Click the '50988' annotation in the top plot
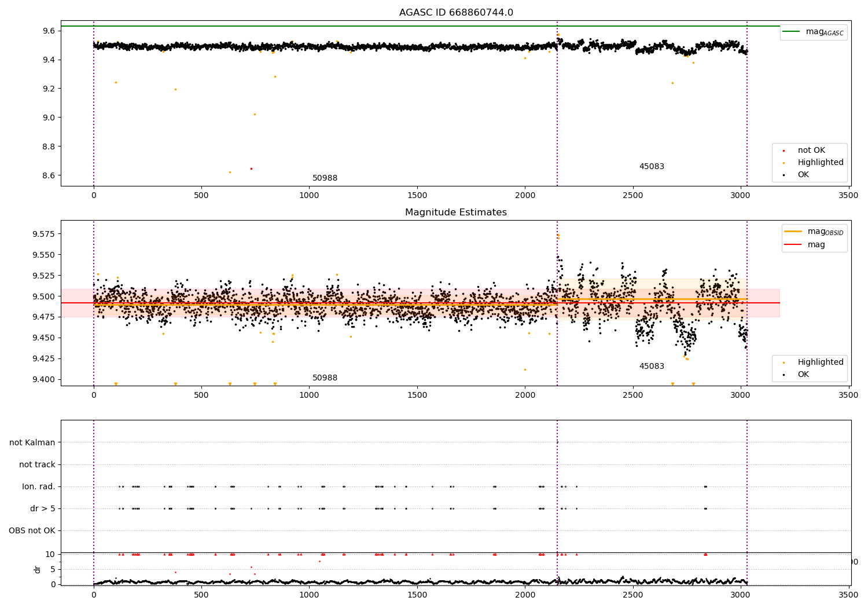Screen dimensions: 868x608 [325, 178]
